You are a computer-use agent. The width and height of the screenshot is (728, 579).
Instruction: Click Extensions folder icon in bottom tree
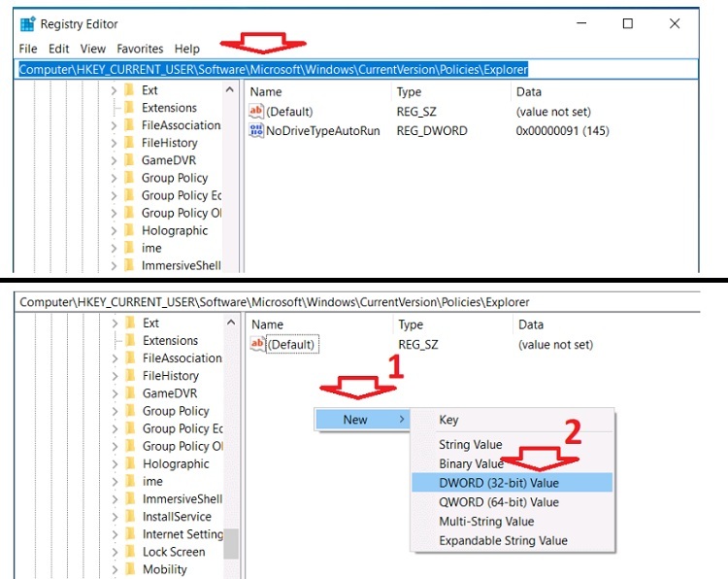130,341
